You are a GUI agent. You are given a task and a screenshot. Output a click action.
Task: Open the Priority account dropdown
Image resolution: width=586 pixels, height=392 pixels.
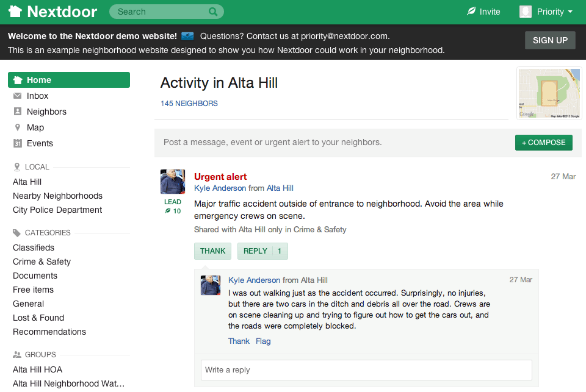(555, 12)
